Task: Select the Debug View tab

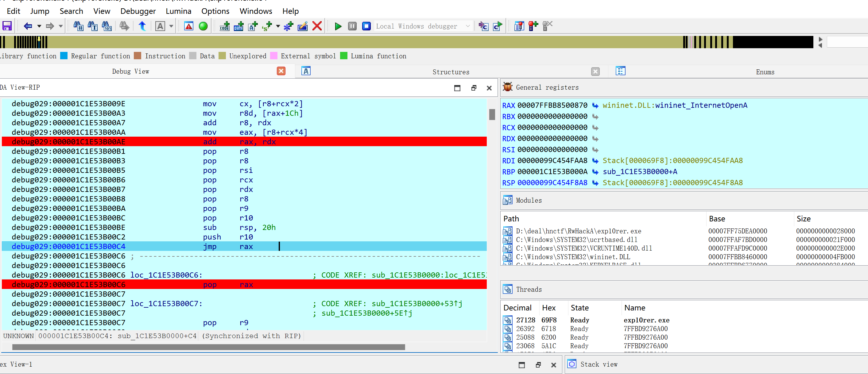Action: pos(130,71)
